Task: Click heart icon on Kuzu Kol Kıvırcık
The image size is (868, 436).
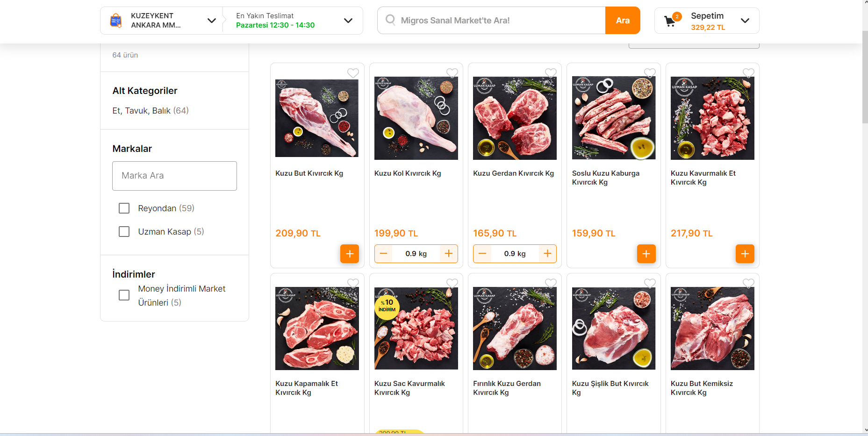Action: [452, 73]
